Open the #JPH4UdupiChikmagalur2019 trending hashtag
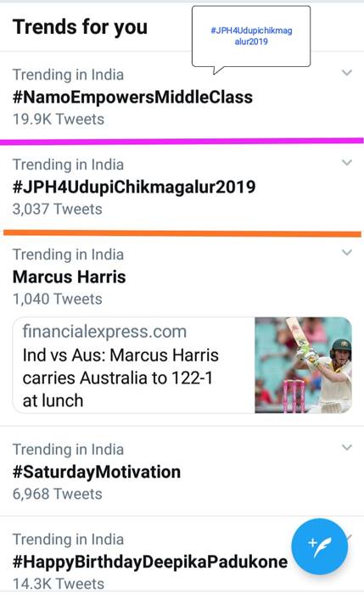Screen dimensions: 364x594 (134, 188)
